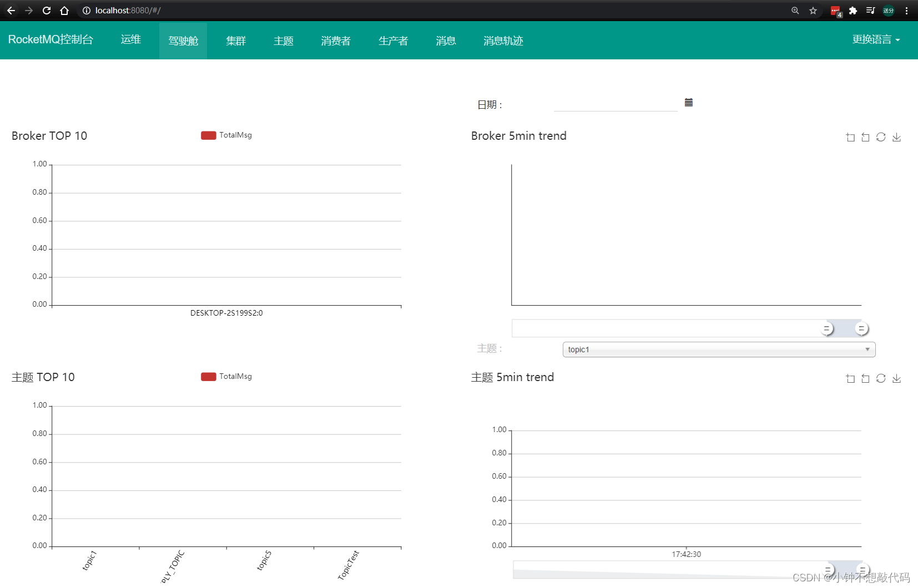The width and height of the screenshot is (918, 588).
Task: Open the media control playlist icon
Action: (x=870, y=11)
